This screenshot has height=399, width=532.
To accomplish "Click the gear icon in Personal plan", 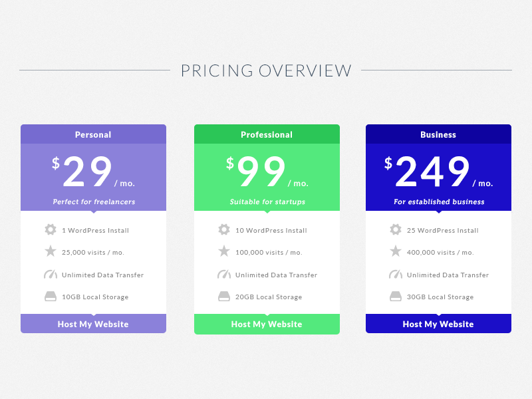I will (51, 229).
